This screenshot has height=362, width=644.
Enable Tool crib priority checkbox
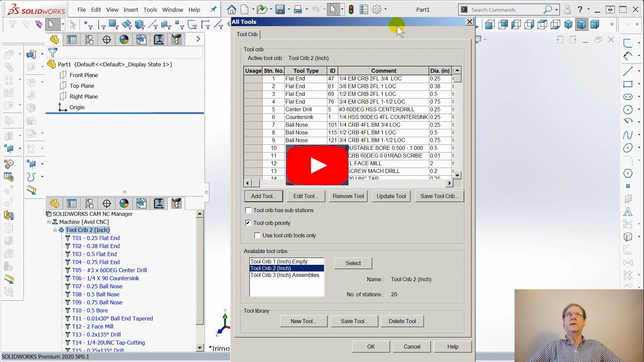coord(247,223)
